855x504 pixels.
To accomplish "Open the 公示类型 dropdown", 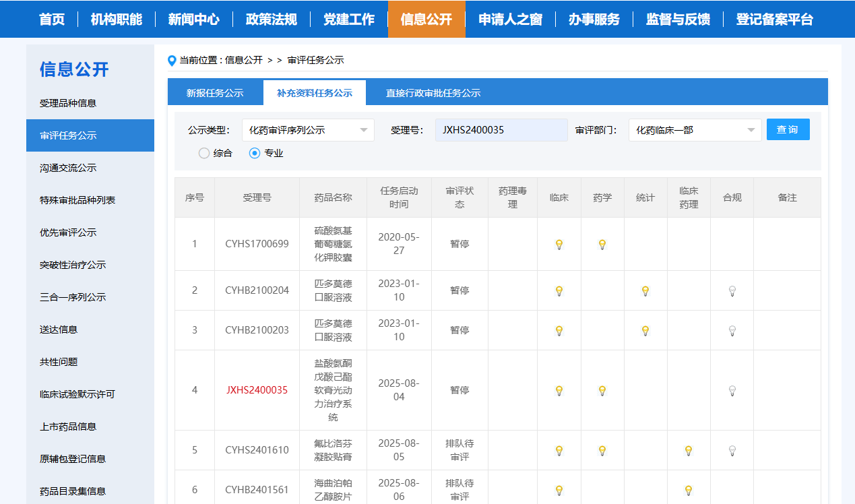I will (x=308, y=130).
